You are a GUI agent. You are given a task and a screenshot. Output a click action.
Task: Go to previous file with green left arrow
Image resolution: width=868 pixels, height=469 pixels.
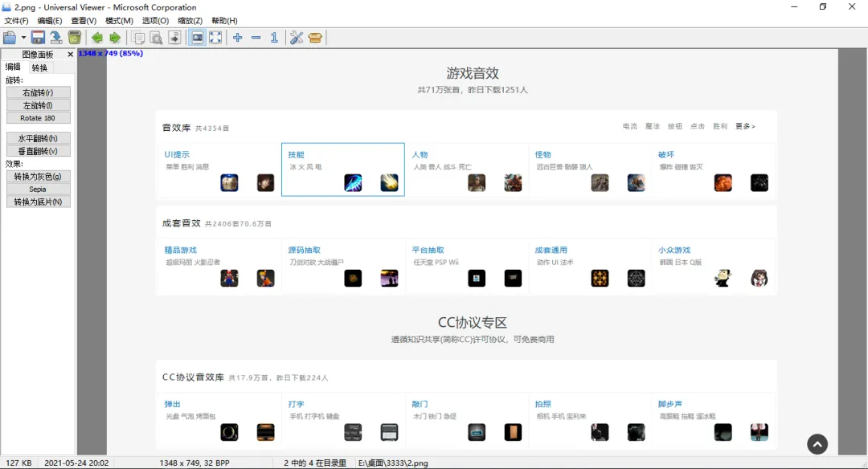[x=97, y=38]
